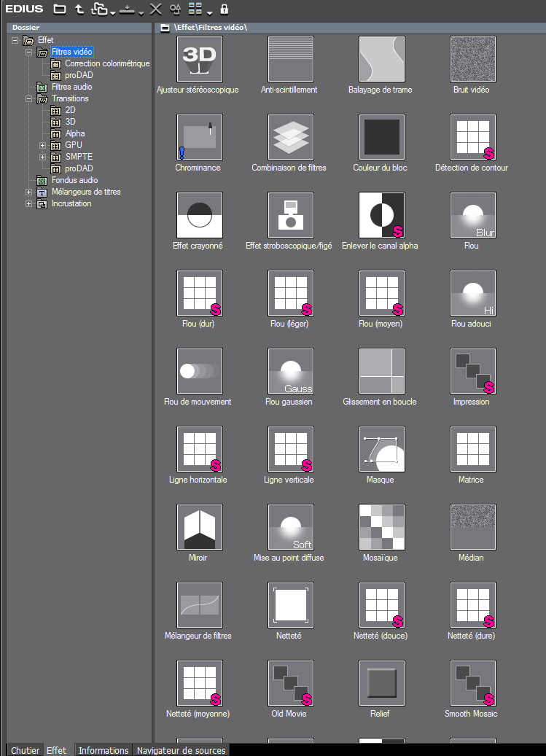The image size is (546, 756).
Task: Choose the Flou adouci filter
Action: point(473,294)
